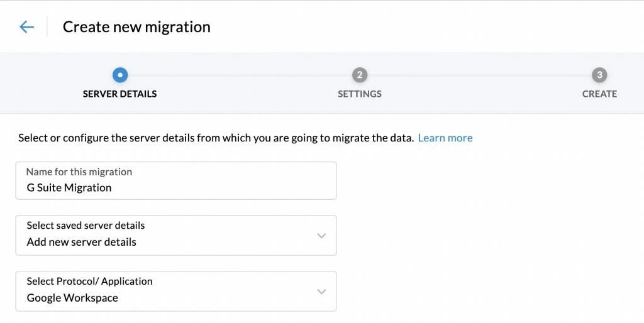Screen dimensions: 644x323
Task: Click the step 2 numbered circle
Action: [359, 75]
